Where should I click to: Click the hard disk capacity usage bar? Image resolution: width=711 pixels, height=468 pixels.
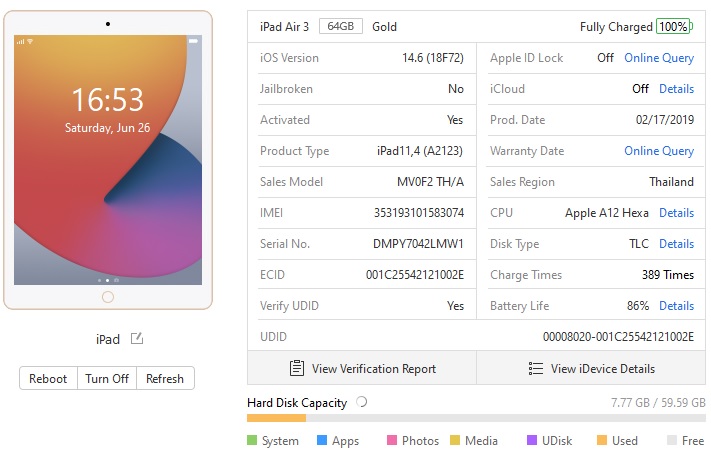click(x=476, y=418)
